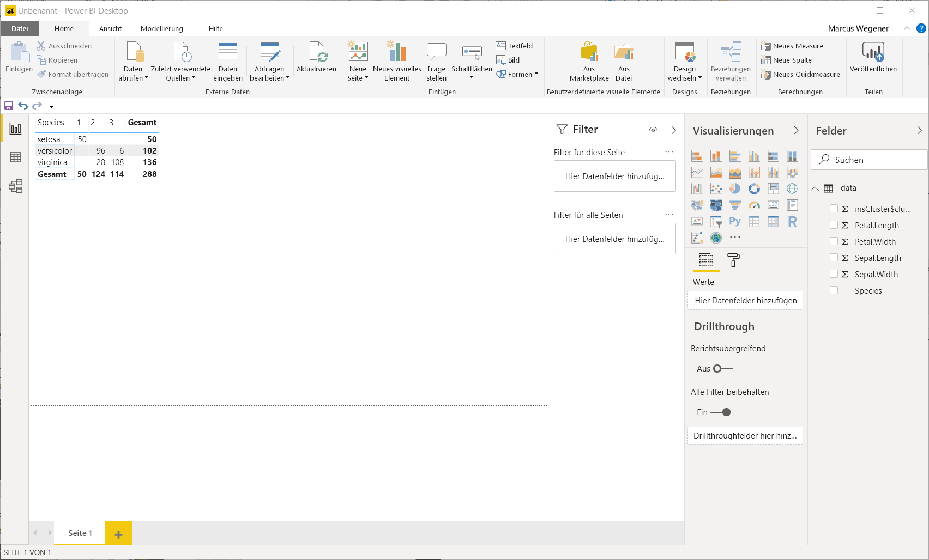The image size is (929, 560).
Task: Collapse the data table tree
Action: tap(815, 188)
